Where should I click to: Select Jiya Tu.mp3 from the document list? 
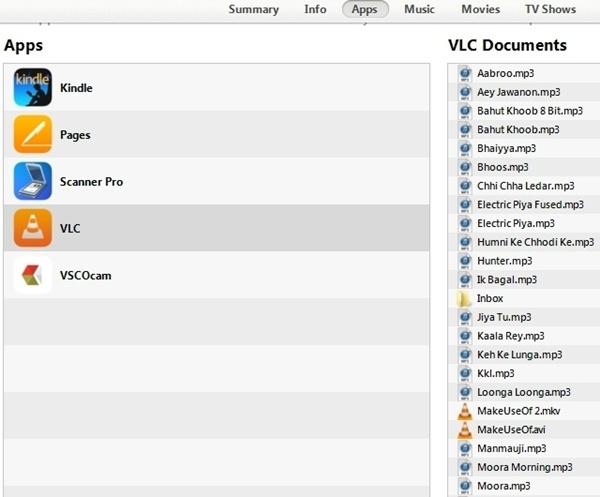(x=506, y=317)
